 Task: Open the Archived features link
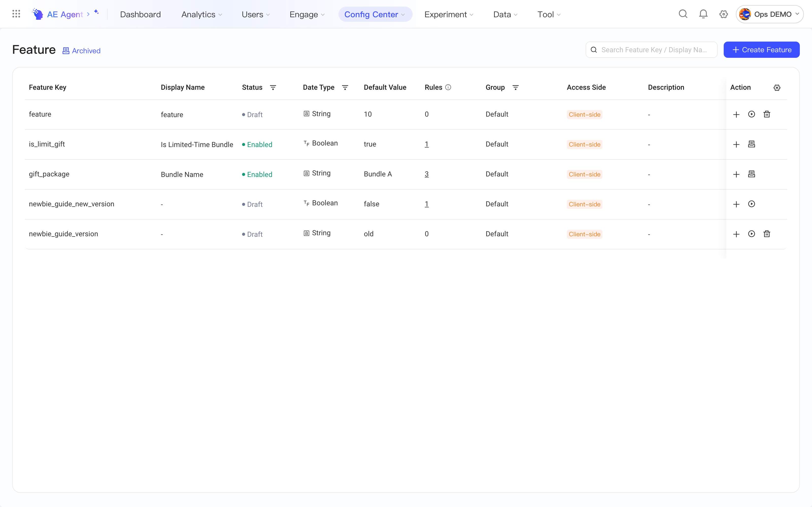coord(81,51)
